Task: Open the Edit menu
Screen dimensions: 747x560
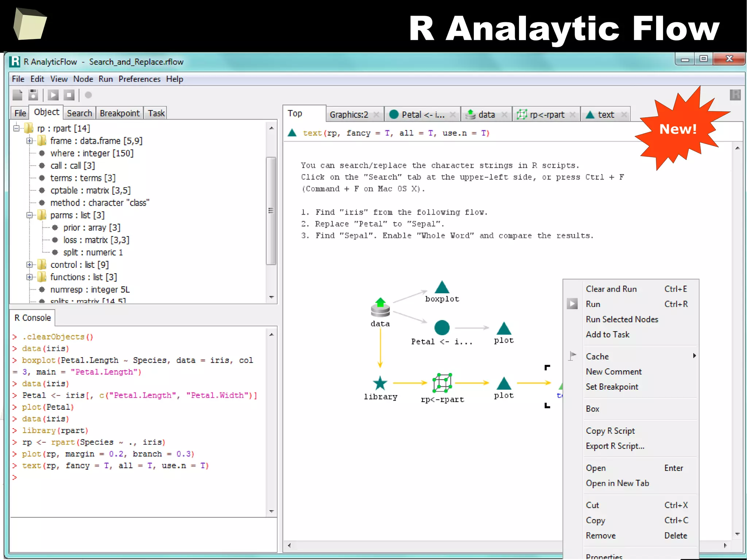Action: 37,79
